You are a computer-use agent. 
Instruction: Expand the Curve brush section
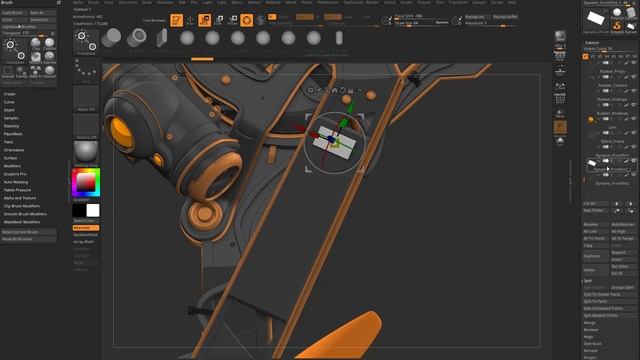(x=9, y=102)
